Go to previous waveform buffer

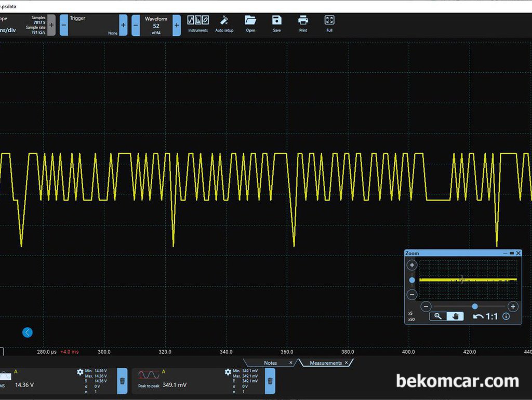(x=136, y=25)
